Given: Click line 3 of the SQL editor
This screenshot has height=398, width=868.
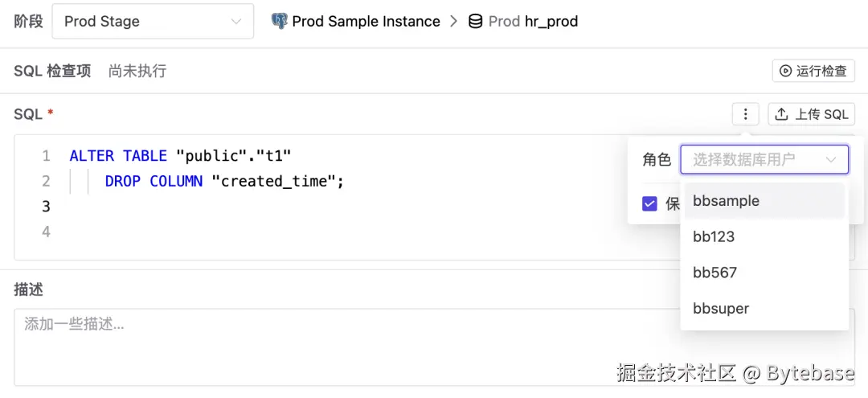Looking at the screenshot, I should pyautogui.click(x=321, y=207).
